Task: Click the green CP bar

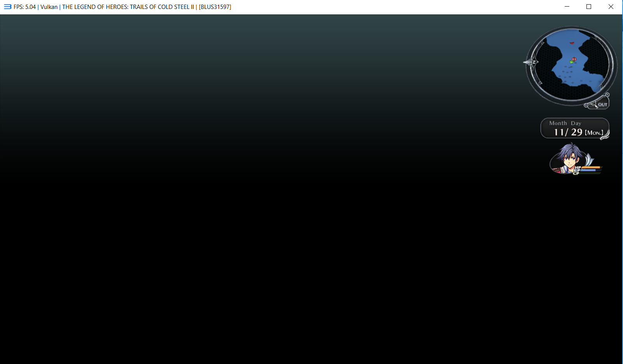Action: (x=590, y=173)
